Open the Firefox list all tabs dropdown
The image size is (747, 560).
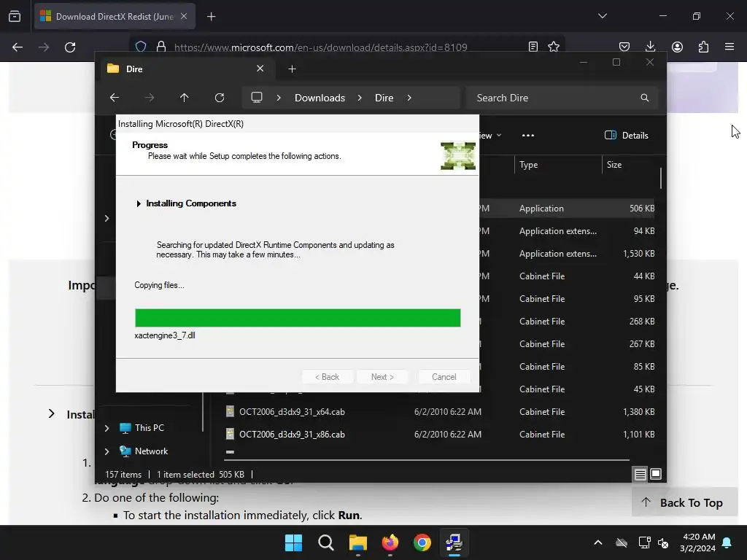pos(602,16)
